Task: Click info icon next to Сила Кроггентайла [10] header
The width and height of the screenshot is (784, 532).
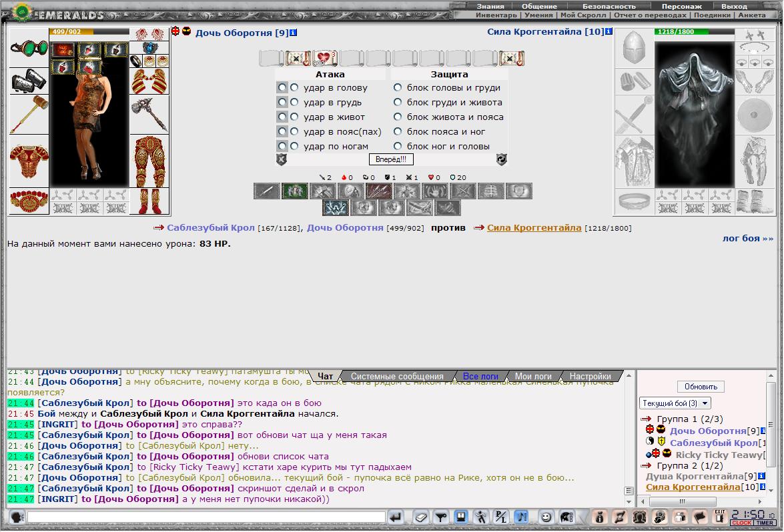Action: coord(609,31)
